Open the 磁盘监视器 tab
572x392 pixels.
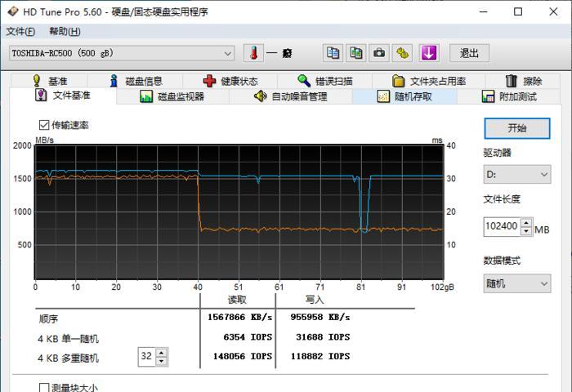click(x=172, y=96)
